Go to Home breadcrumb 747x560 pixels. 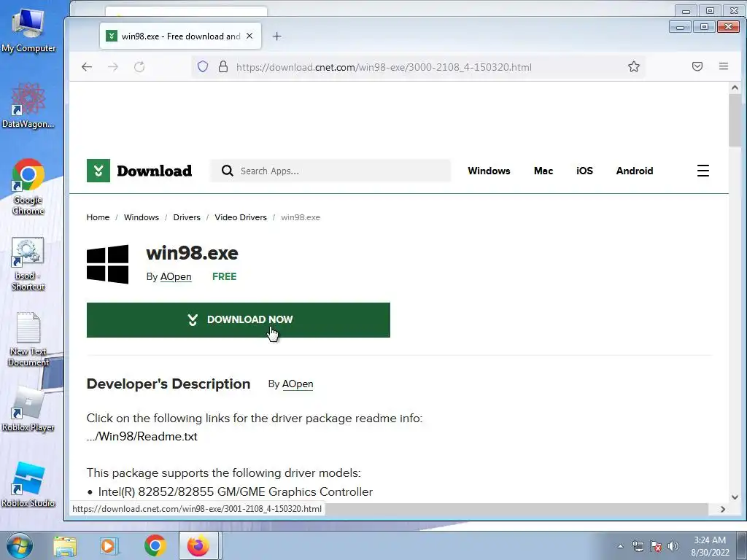[x=98, y=217]
